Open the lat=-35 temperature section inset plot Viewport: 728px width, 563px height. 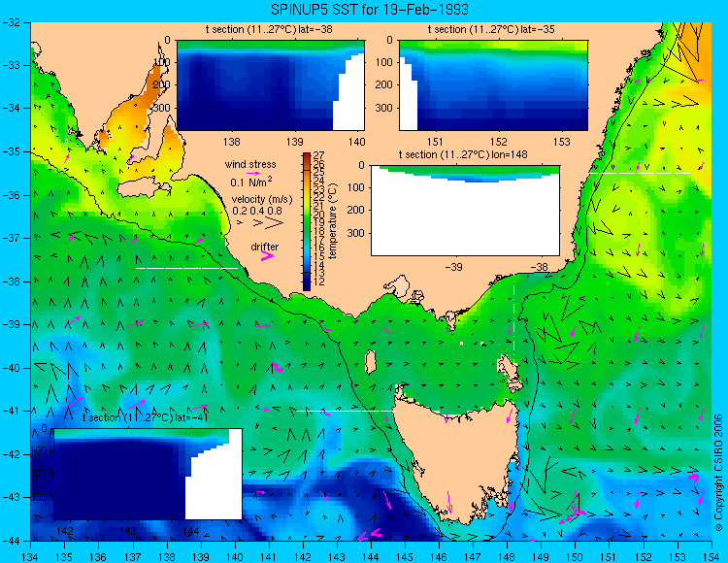point(493,85)
